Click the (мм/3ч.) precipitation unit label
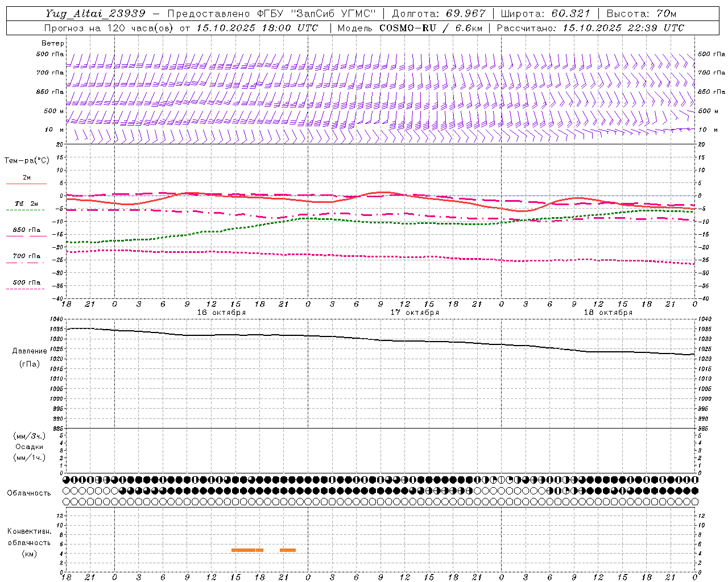 point(30,436)
